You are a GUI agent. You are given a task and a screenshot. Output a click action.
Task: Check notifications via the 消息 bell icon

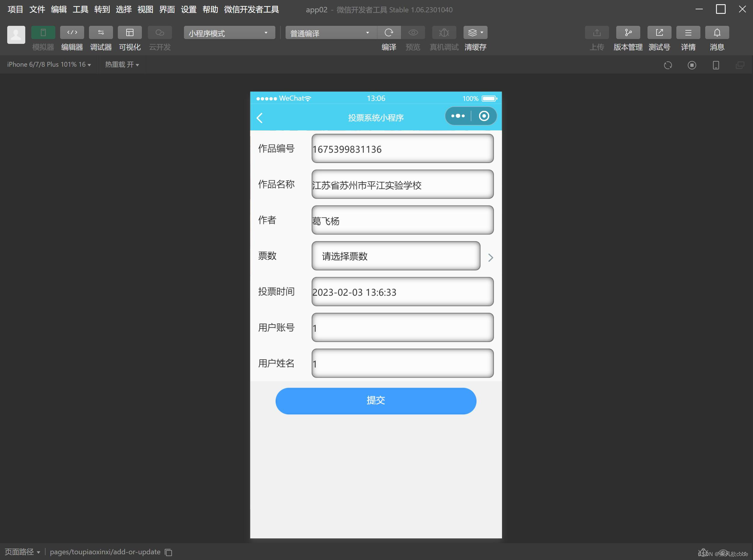pyautogui.click(x=718, y=32)
